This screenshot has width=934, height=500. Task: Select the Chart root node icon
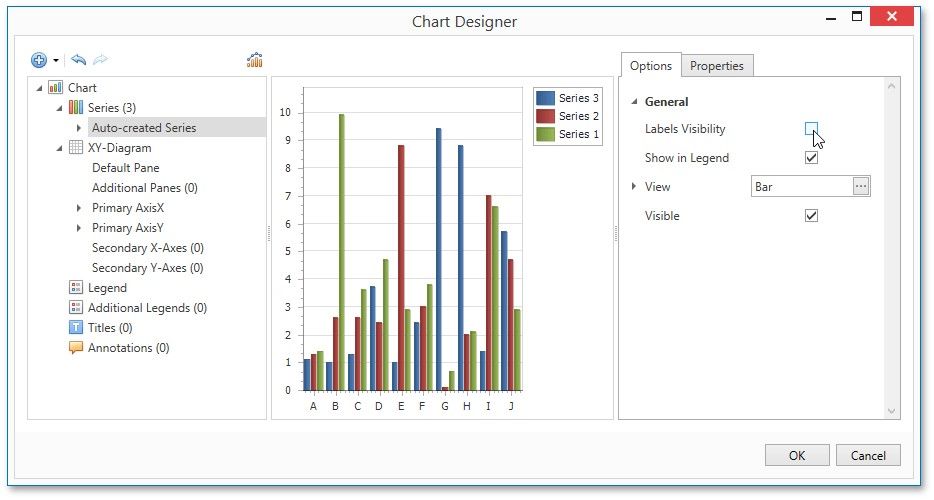(56, 88)
